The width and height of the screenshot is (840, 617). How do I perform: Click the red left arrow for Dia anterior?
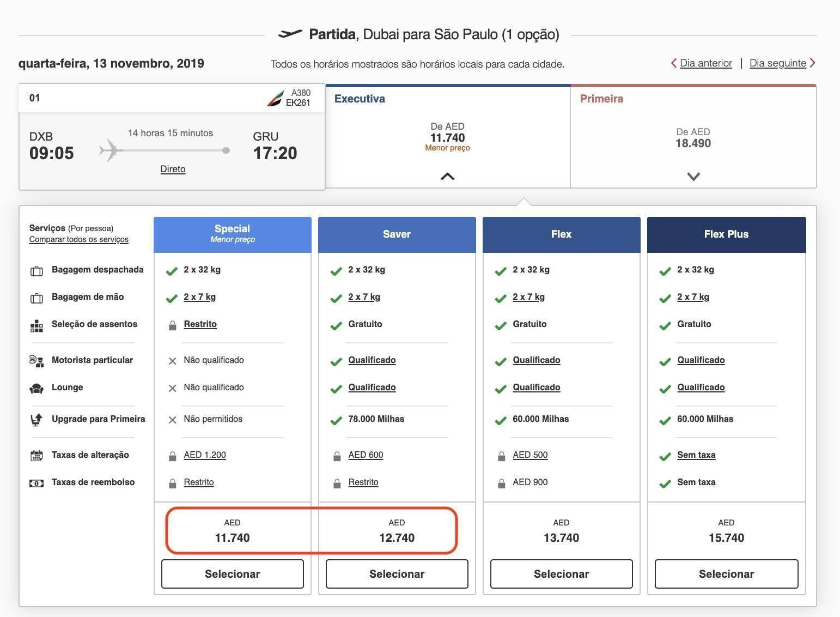(x=674, y=63)
